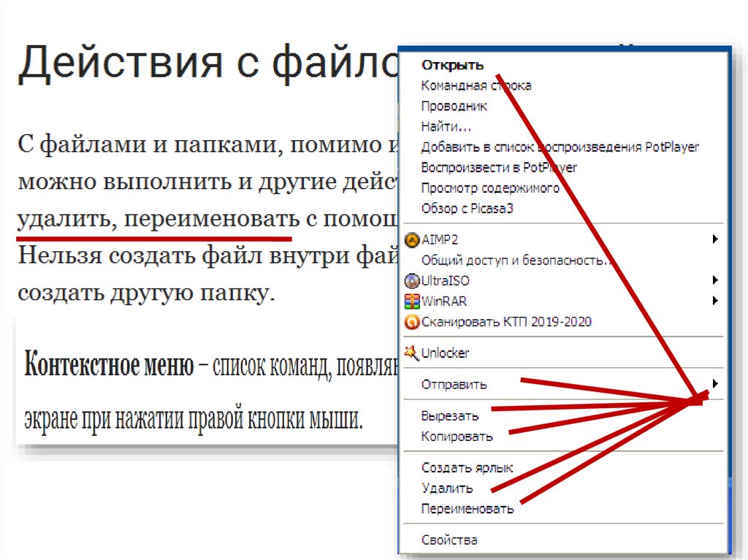Expand the WinRAR submenu arrow
This screenshot has width=748, height=560.
pyautogui.click(x=714, y=301)
